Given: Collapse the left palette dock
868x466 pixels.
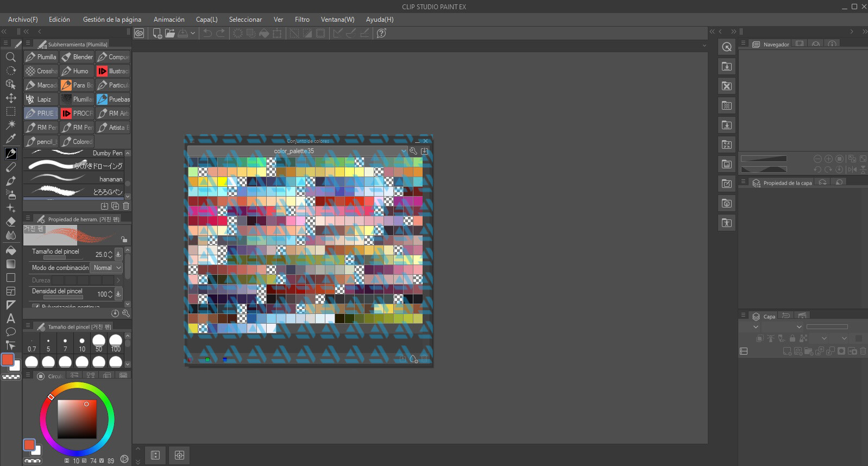Looking at the screenshot, I should [4, 32].
